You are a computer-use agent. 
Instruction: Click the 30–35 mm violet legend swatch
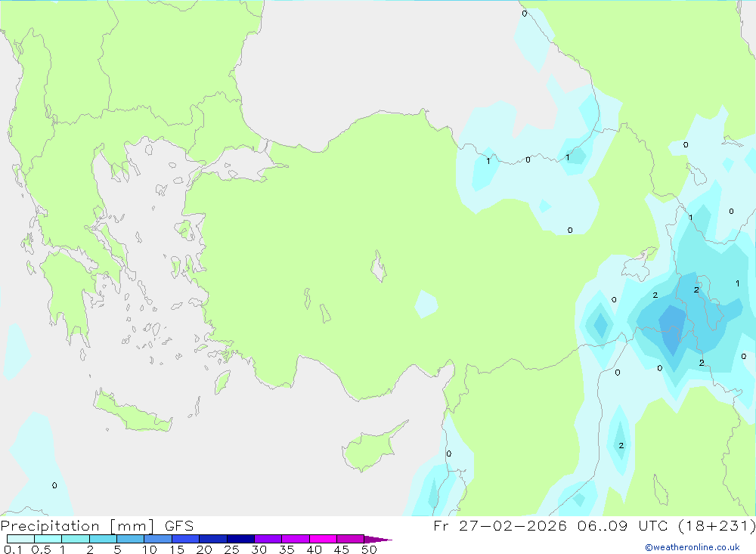(268, 539)
